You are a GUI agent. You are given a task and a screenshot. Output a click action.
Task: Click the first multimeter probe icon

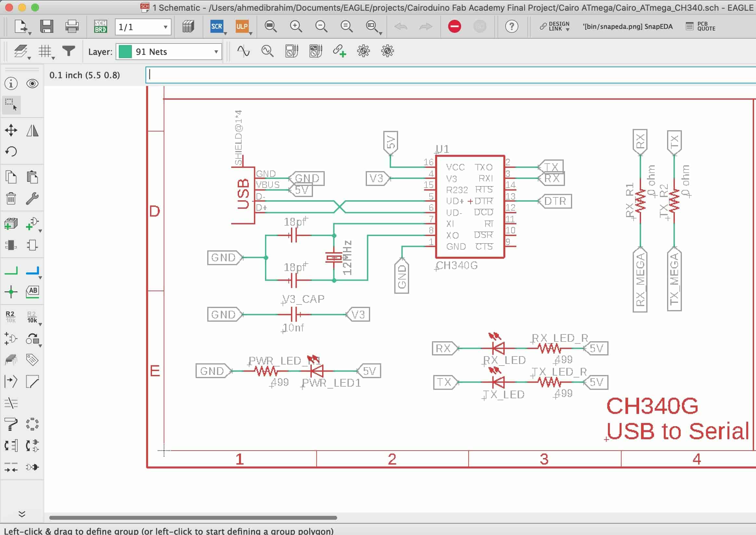[x=291, y=51]
